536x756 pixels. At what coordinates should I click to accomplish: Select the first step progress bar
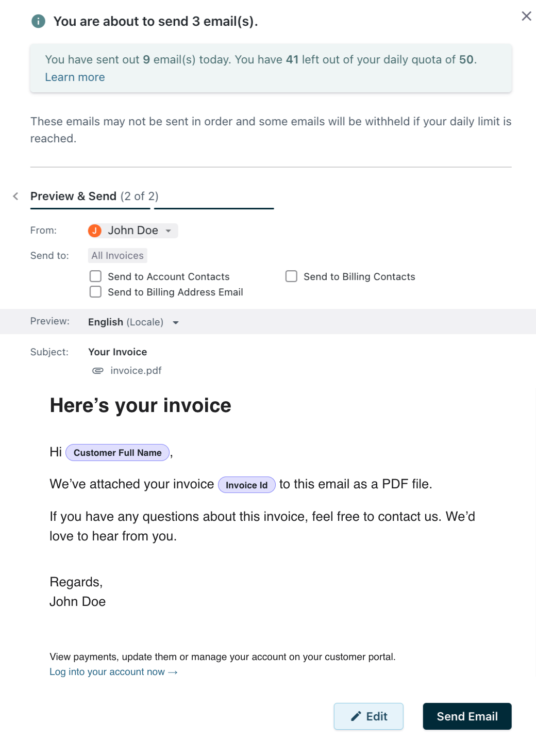point(90,208)
